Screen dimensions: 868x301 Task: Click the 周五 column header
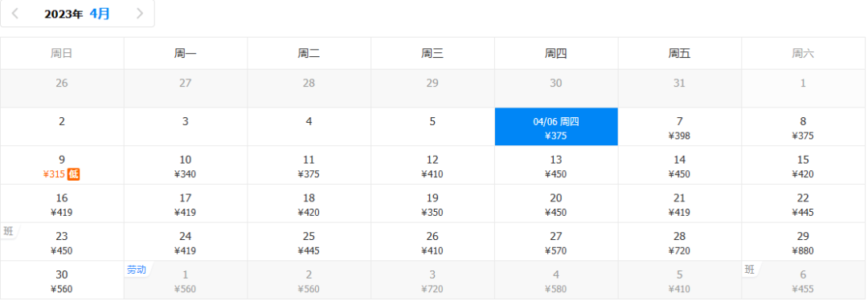pyautogui.click(x=679, y=54)
